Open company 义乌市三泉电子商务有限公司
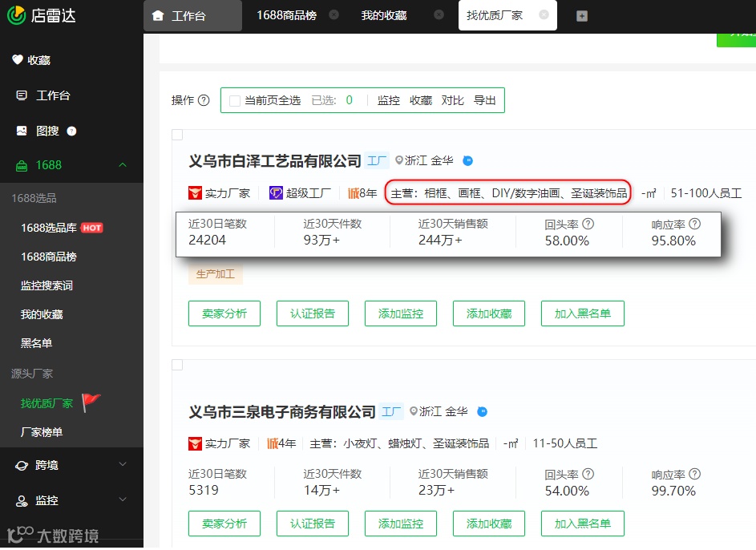 tap(282, 412)
